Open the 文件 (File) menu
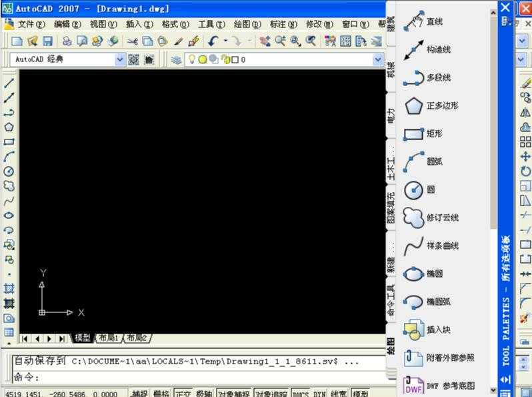This screenshot has width=532, height=397. click(x=31, y=24)
